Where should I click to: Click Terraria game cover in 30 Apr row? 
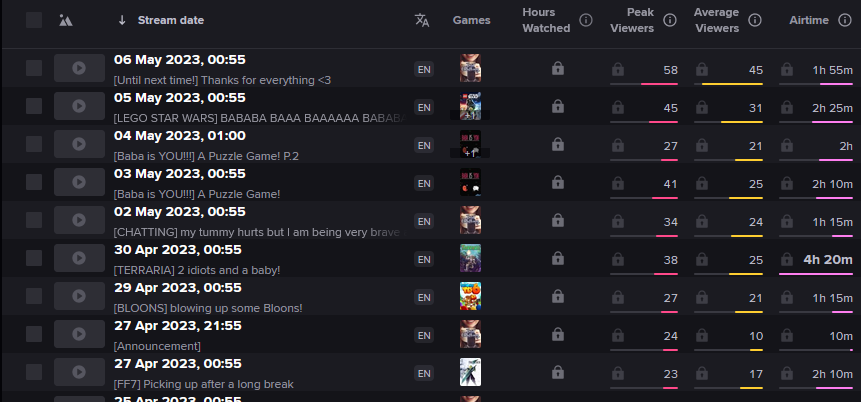(470, 258)
